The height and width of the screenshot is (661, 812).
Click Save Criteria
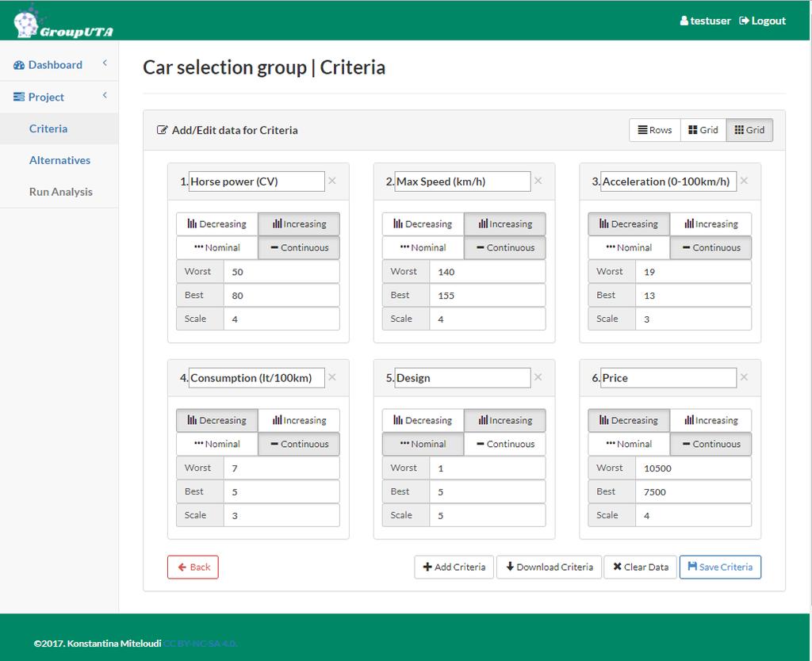click(720, 567)
